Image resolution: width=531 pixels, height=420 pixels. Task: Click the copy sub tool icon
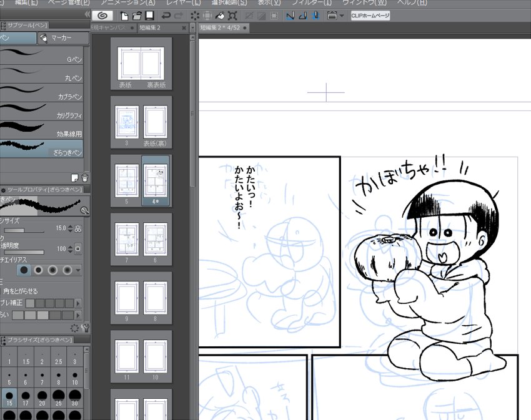(x=74, y=177)
